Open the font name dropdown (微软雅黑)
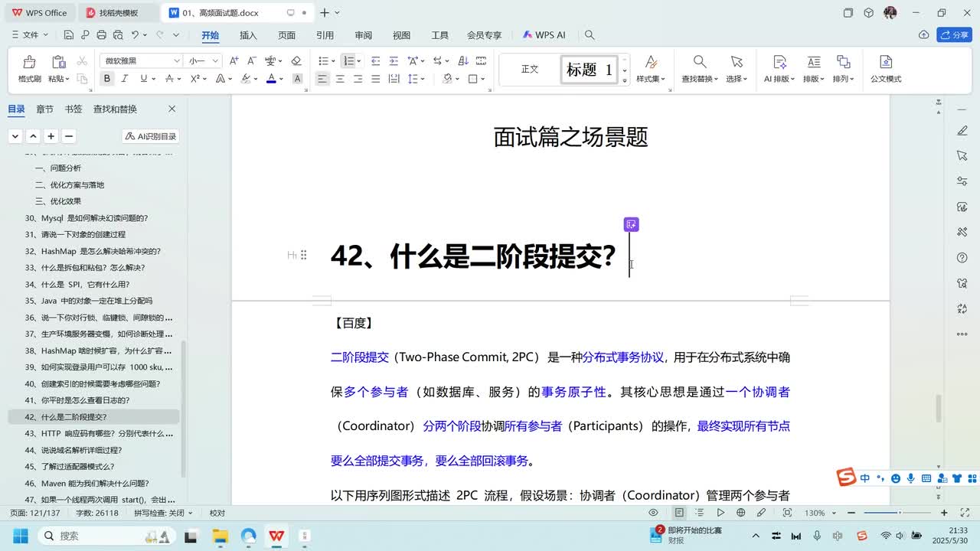The height and width of the screenshot is (551, 980). click(x=177, y=61)
